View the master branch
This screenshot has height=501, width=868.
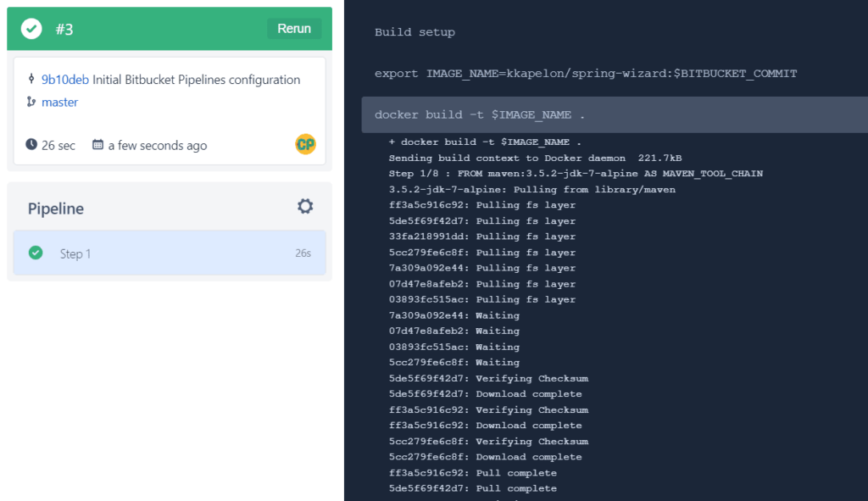pyautogui.click(x=59, y=102)
